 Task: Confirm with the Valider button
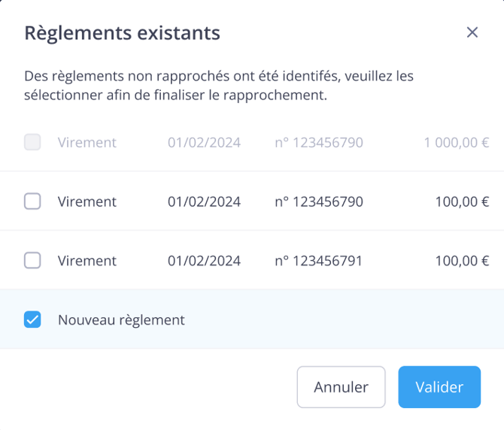click(x=439, y=387)
